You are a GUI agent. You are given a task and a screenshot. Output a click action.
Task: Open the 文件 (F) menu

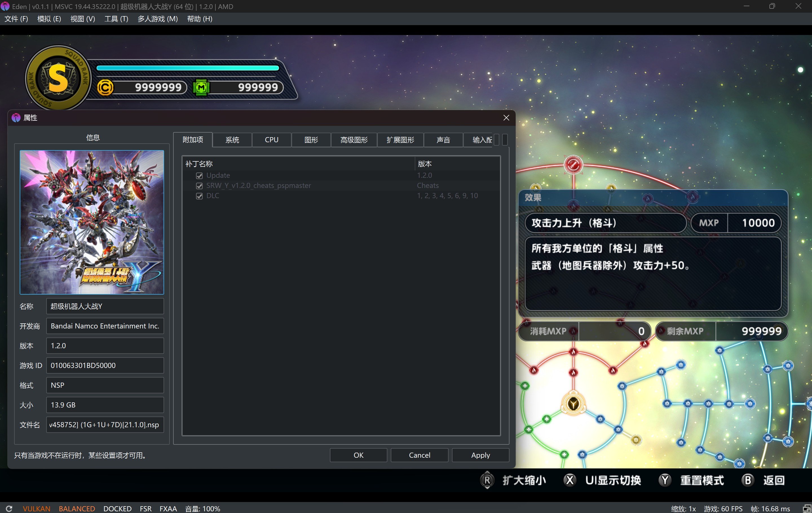(x=16, y=19)
